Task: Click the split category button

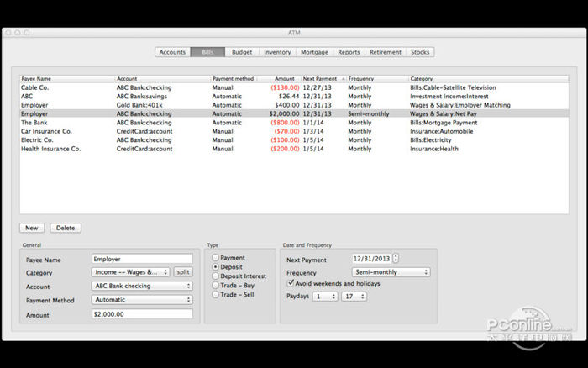Action: tap(183, 272)
